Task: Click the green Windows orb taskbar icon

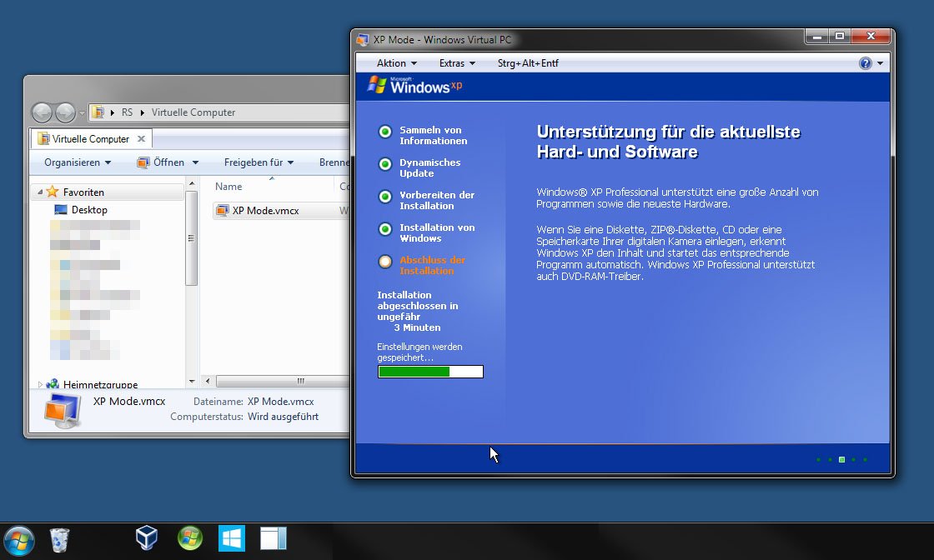Action: coord(190,538)
